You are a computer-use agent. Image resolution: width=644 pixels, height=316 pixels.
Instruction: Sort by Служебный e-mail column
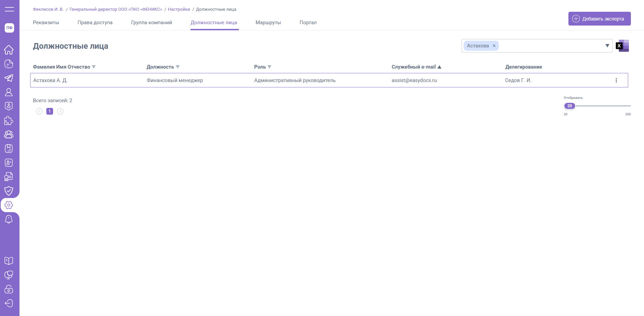tap(416, 67)
